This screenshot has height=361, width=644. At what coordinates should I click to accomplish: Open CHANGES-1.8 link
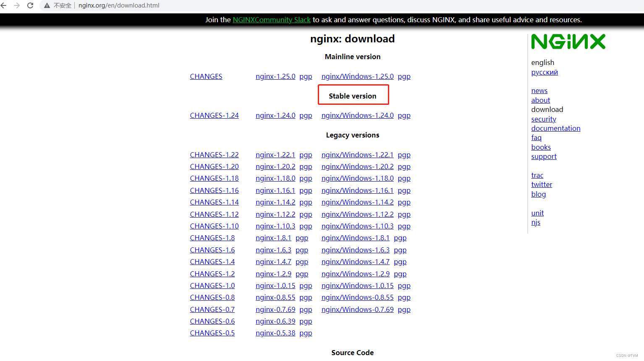click(x=212, y=238)
